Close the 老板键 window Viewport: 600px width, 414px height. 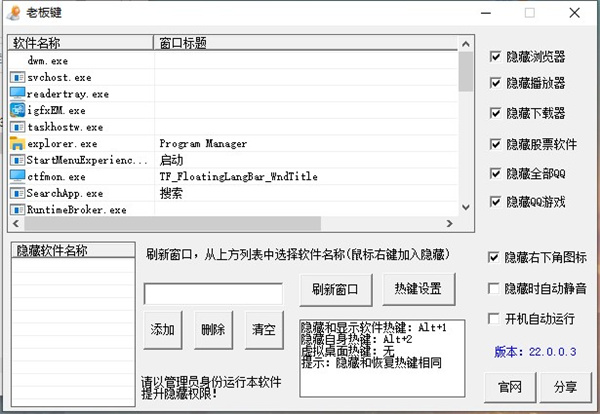coord(574,13)
